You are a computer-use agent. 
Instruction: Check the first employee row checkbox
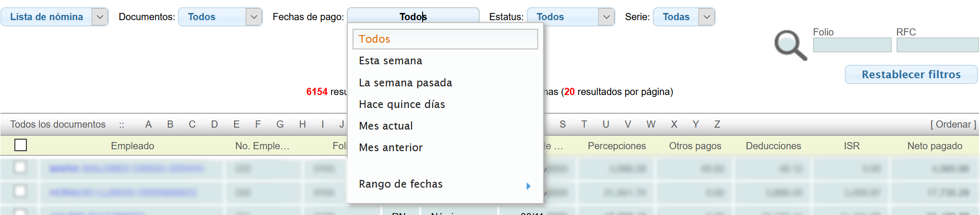pyautogui.click(x=20, y=167)
